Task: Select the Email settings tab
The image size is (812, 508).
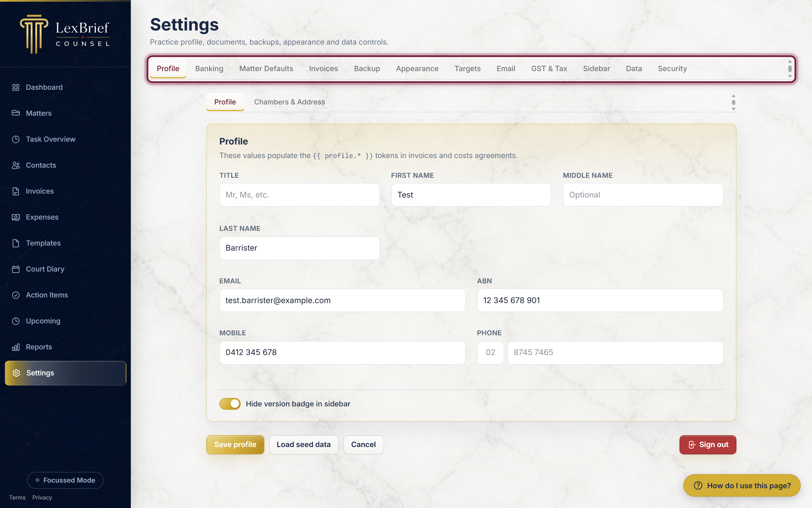Action: coord(506,69)
